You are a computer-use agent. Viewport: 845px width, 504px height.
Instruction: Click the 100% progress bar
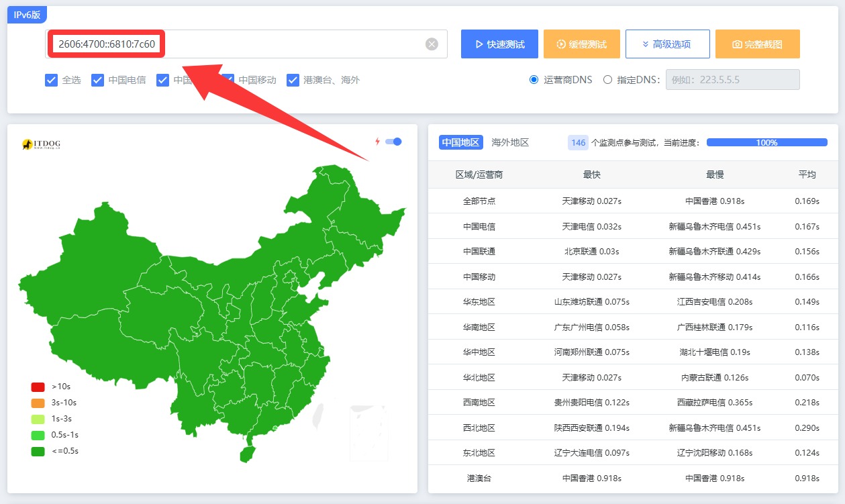coord(766,142)
